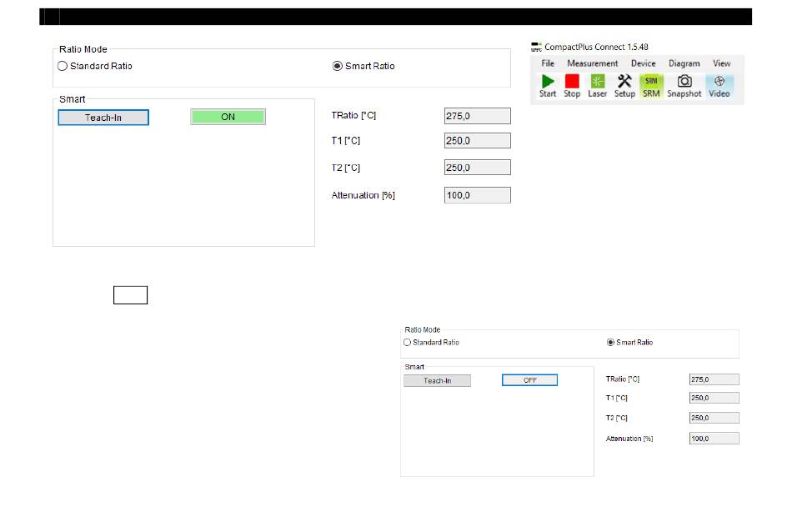Click T2 field in upper panel
The image size is (792, 532).
[x=478, y=168]
